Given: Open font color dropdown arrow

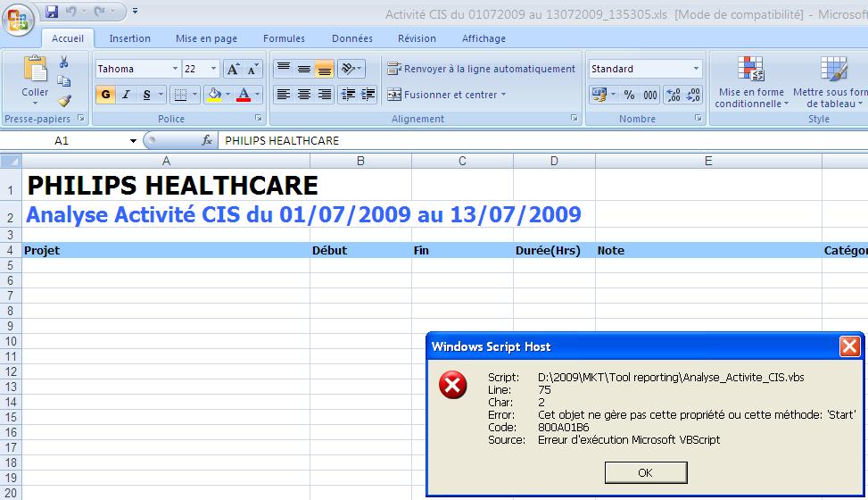Looking at the screenshot, I should [258, 95].
